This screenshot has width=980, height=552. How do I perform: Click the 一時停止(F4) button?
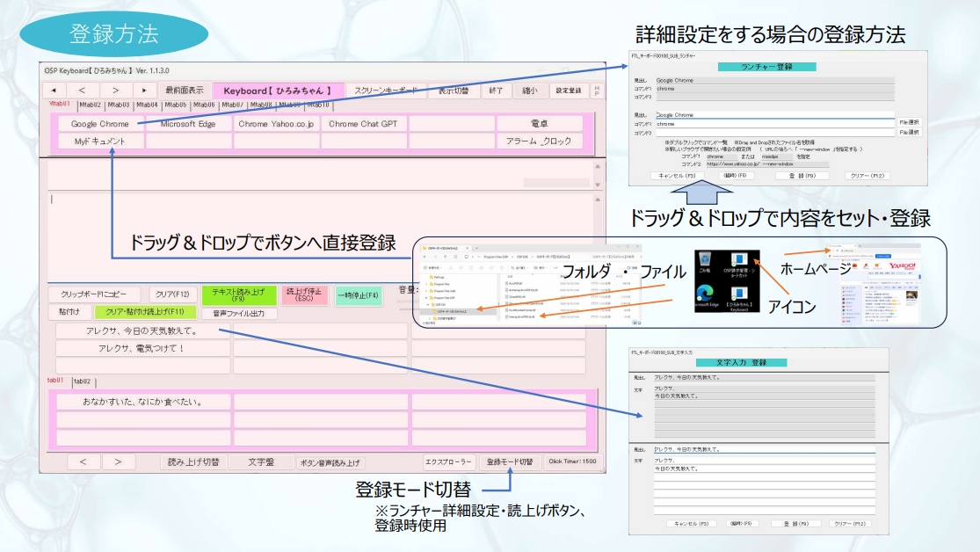(x=358, y=295)
